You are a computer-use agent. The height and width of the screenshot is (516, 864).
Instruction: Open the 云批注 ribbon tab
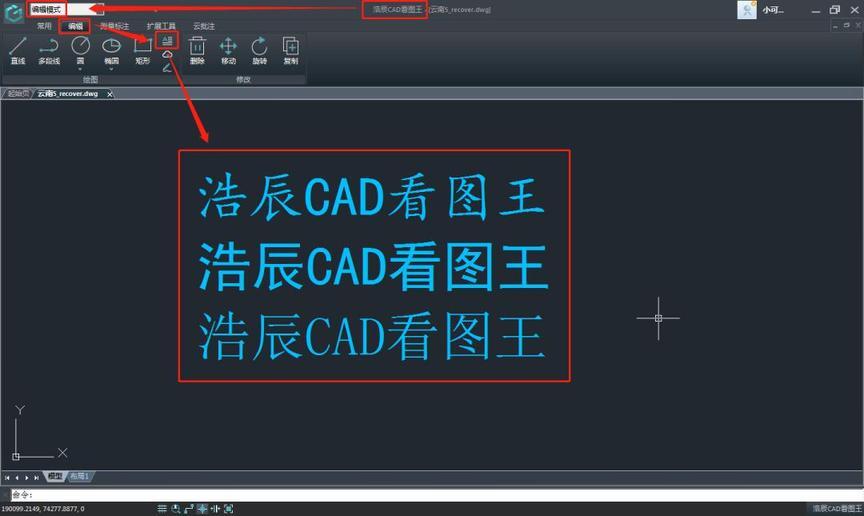tap(204, 26)
